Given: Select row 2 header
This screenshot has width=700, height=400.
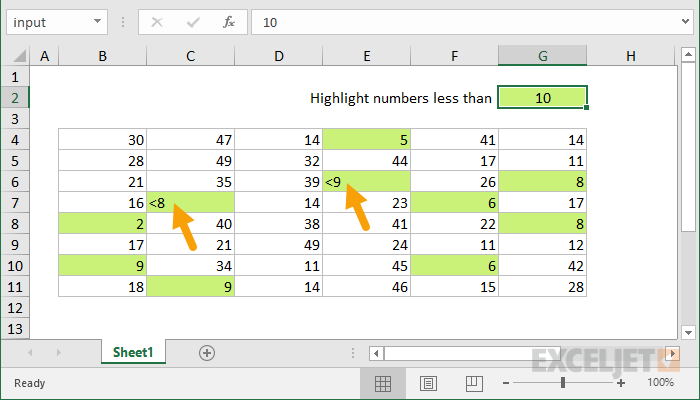Looking at the screenshot, I should pyautogui.click(x=15, y=98).
